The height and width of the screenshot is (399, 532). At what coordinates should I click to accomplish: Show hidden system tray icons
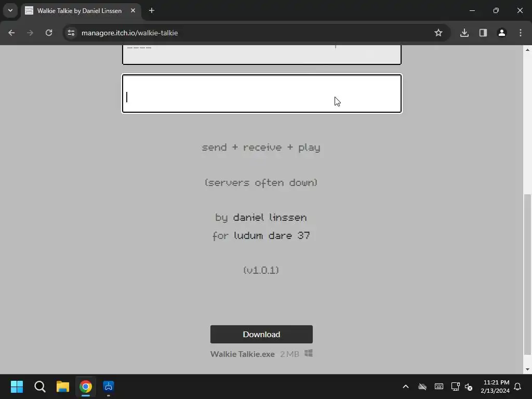point(405,387)
